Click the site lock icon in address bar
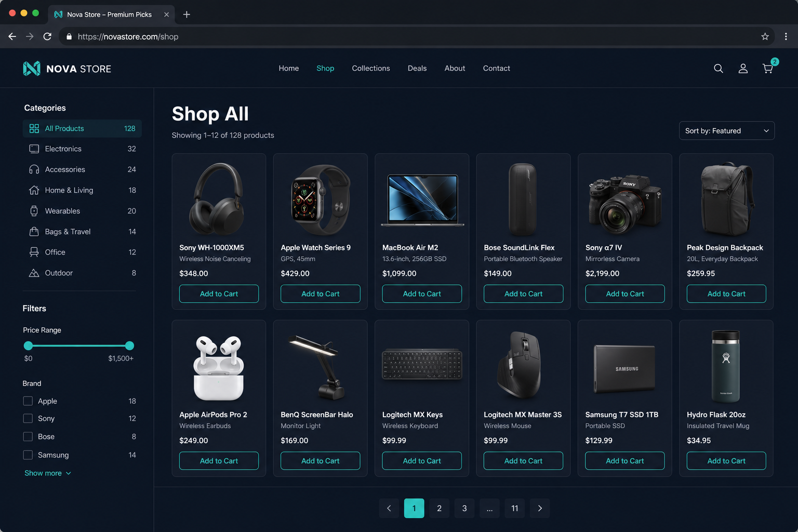The height and width of the screenshot is (532, 798). pos(69,36)
